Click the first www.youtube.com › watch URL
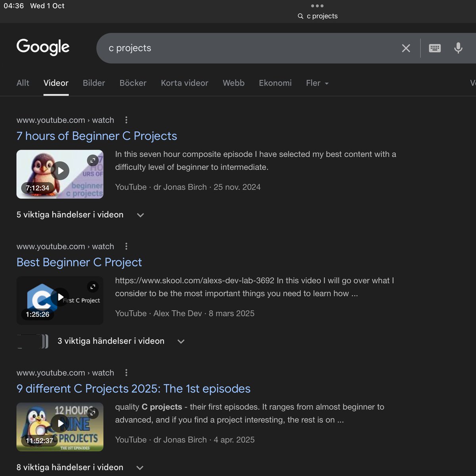Screen dimensions: 476x476 tap(65, 120)
